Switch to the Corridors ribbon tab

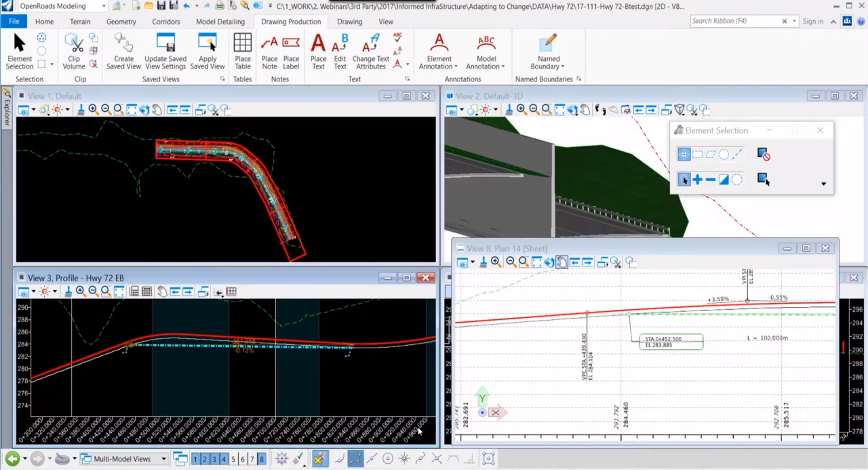166,21
